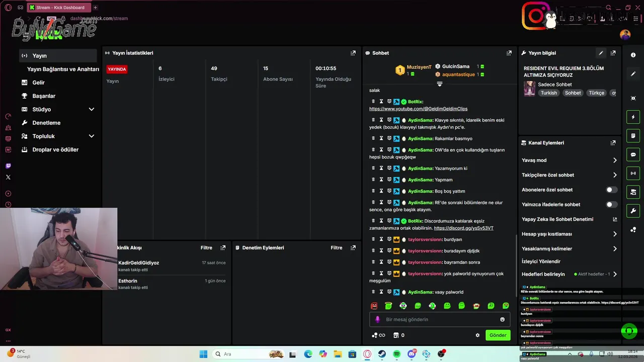Toggle Abonelere özel sohbet switch
This screenshot has height=362, width=644.
[611, 190]
